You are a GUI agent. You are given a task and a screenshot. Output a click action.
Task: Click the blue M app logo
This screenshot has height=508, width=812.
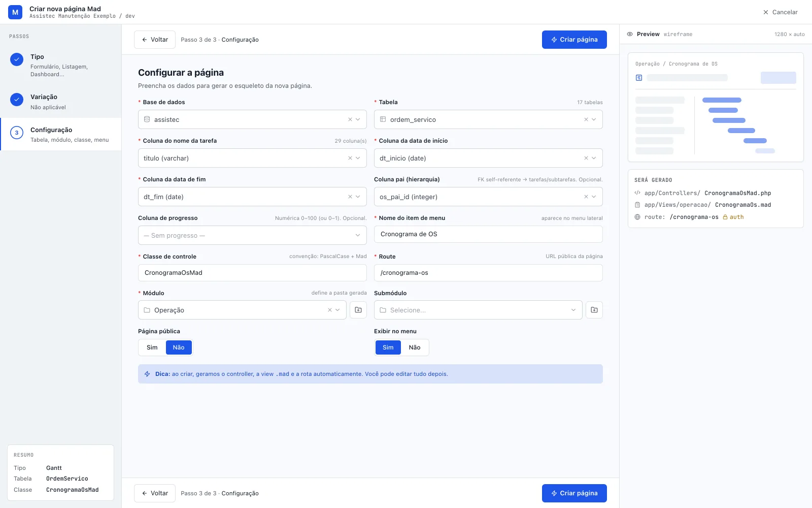click(15, 12)
